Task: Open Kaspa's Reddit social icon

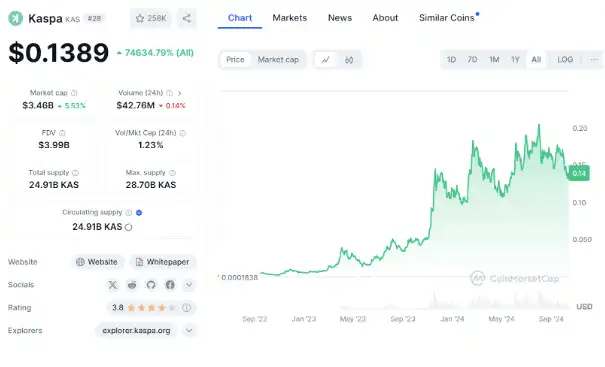Action: 132,285
